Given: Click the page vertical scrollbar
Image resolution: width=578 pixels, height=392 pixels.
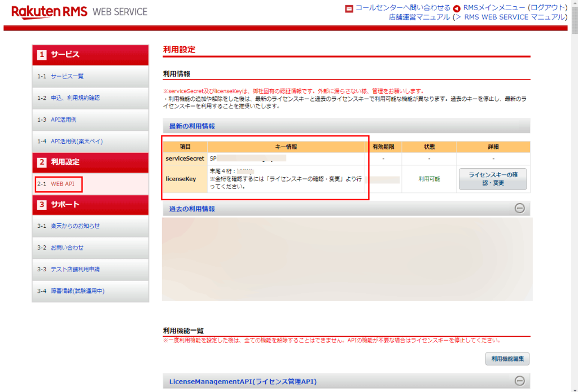Looking at the screenshot, I should coord(575,196).
